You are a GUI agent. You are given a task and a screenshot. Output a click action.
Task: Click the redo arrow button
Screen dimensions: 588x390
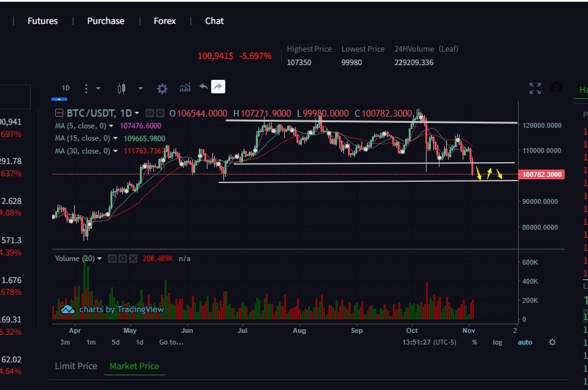pyautogui.click(x=218, y=87)
